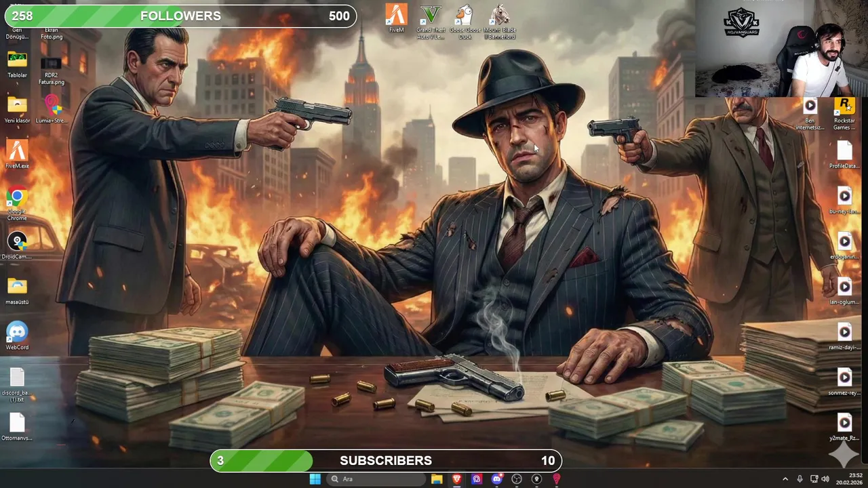Screen dimensions: 868x488
Task: Open the network tray icon
Action: tap(814, 479)
